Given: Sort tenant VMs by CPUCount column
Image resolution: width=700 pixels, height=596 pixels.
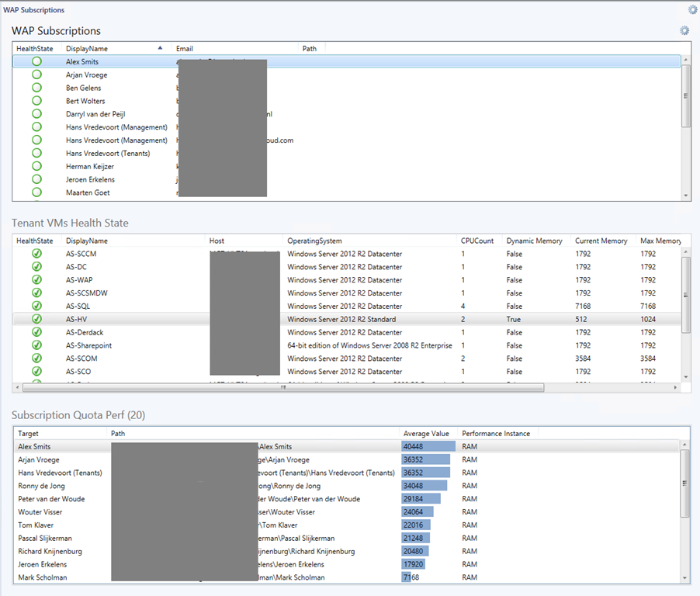Looking at the screenshot, I should coord(477,241).
